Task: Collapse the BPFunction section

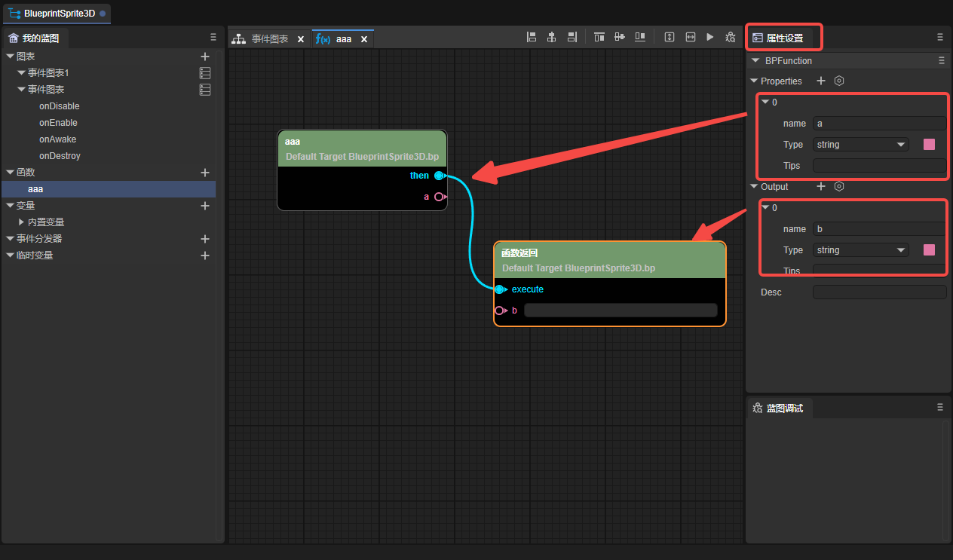Action: 755,61
